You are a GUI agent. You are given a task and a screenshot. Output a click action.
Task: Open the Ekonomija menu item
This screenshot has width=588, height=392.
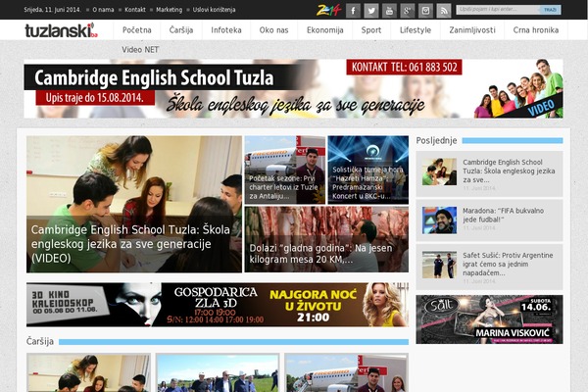pyautogui.click(x=324, y=30)
